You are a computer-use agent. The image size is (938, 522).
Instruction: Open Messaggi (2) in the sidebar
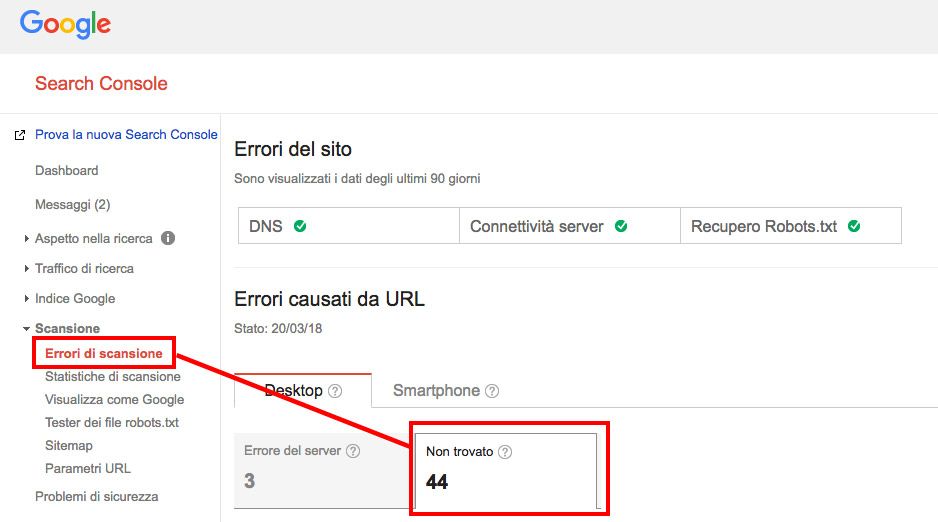coord(72,204)
